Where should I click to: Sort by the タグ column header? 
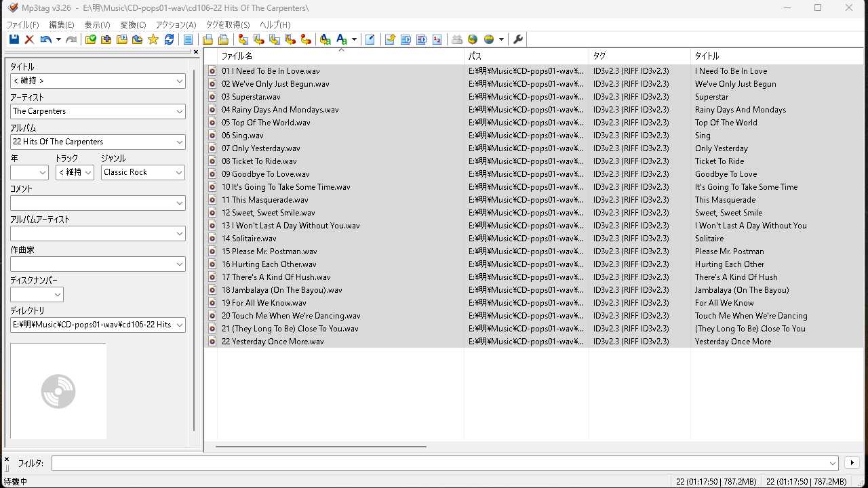click(639, 56)
